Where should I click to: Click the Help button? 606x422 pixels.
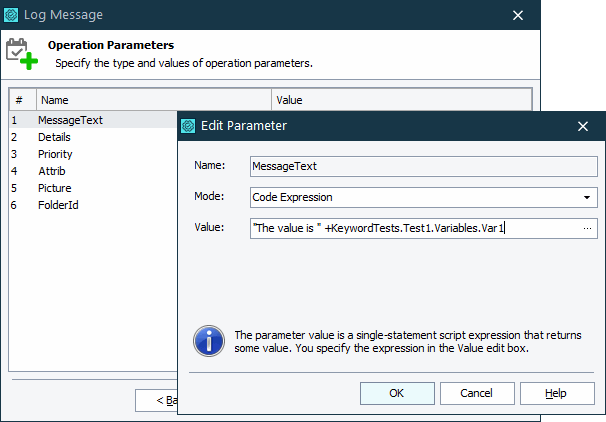(x=556, y=393)
